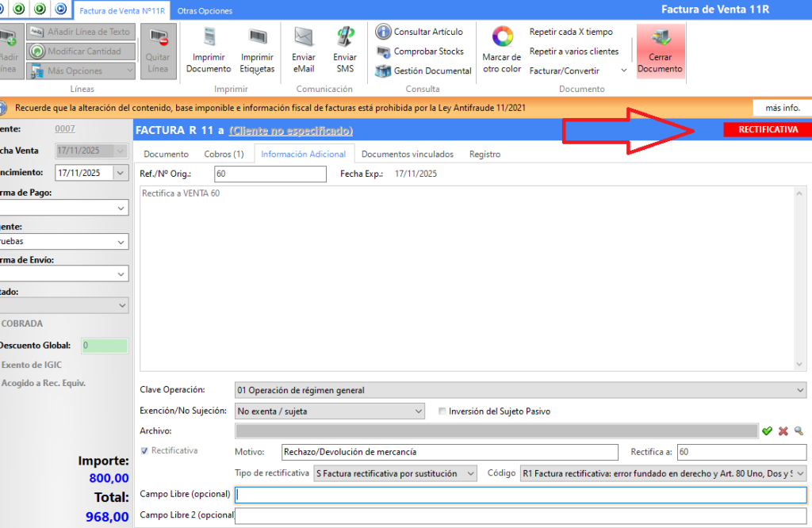Viewport: 812px width, 528px height.
Task: Open Consultar Artículo info icon
Action: point(384,32)
